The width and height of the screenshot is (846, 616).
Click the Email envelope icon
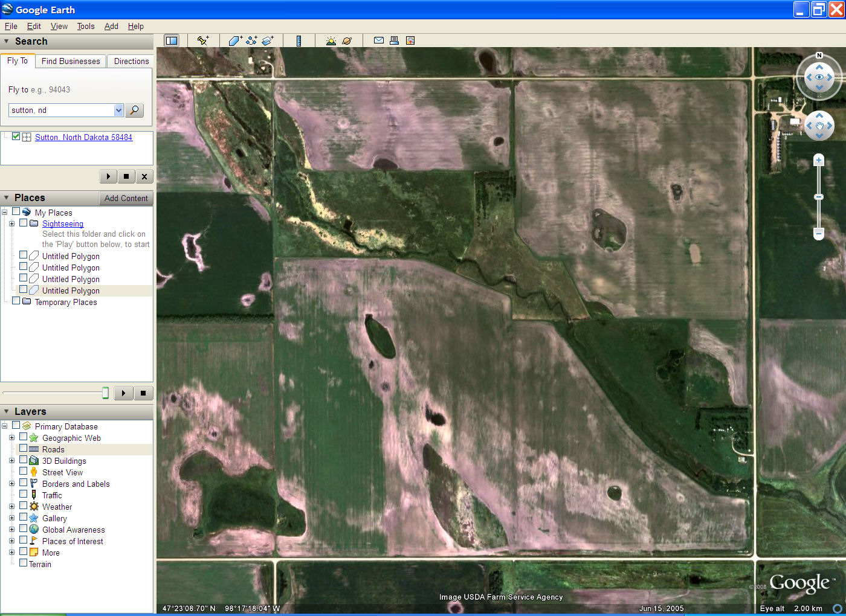coord(379,40)
